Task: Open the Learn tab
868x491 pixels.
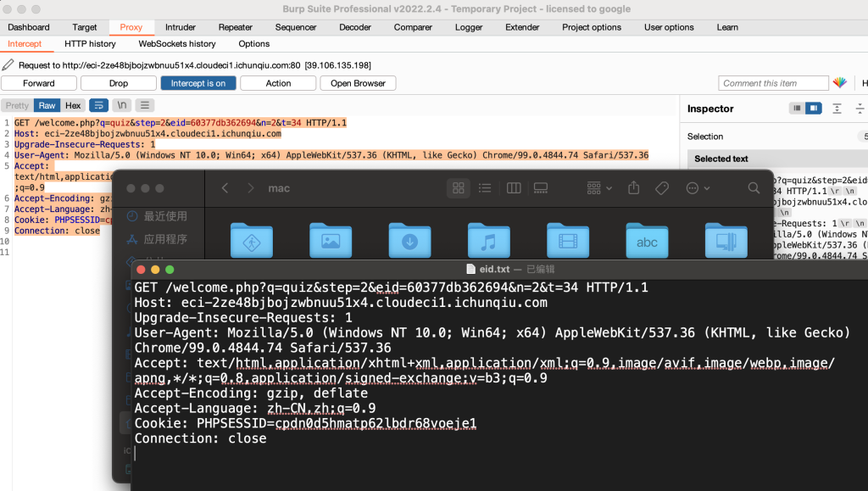Action: [x=727, y=27]
